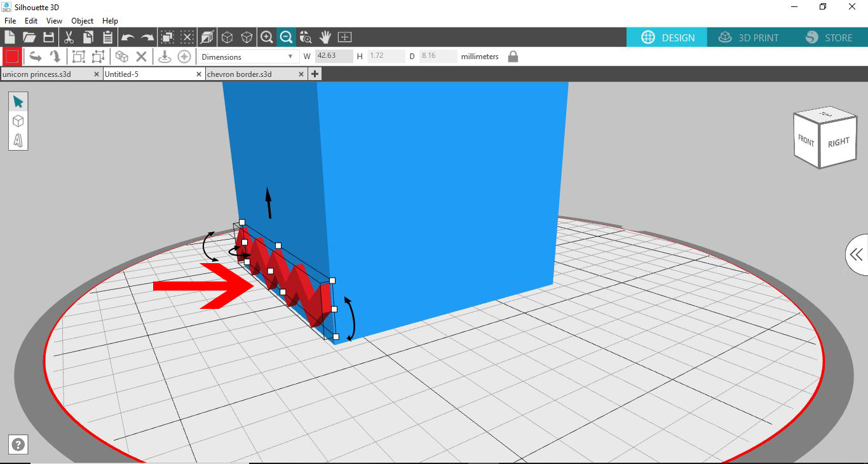
Task: Open the File menu
Action: pyautogui.click(x=10, y=21)
